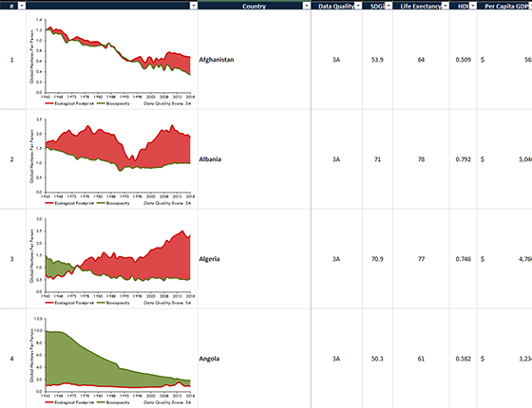The height and width of the screenshot is (408, 532).
Task: Select Angola's life expectancy value 61
Action: [x=421, y=359]
